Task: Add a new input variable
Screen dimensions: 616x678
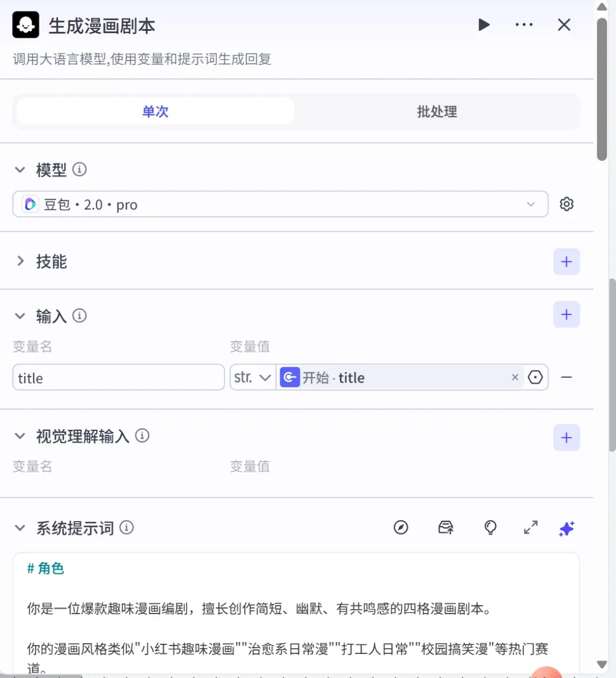Action: [566, 314]
